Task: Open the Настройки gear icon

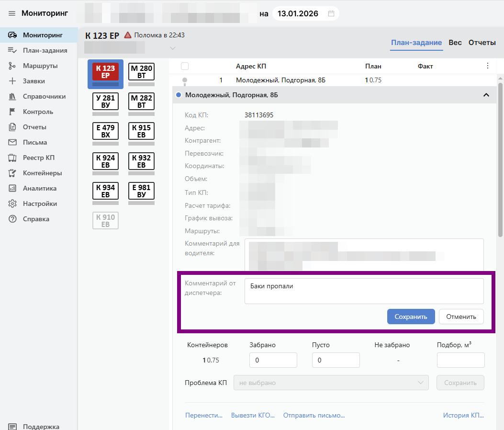Action: [12, 204]
